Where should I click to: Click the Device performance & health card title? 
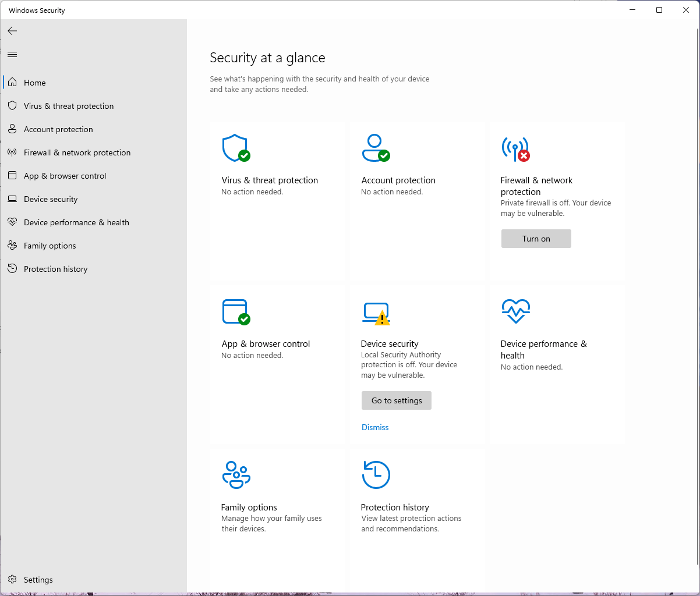[543, 350]
